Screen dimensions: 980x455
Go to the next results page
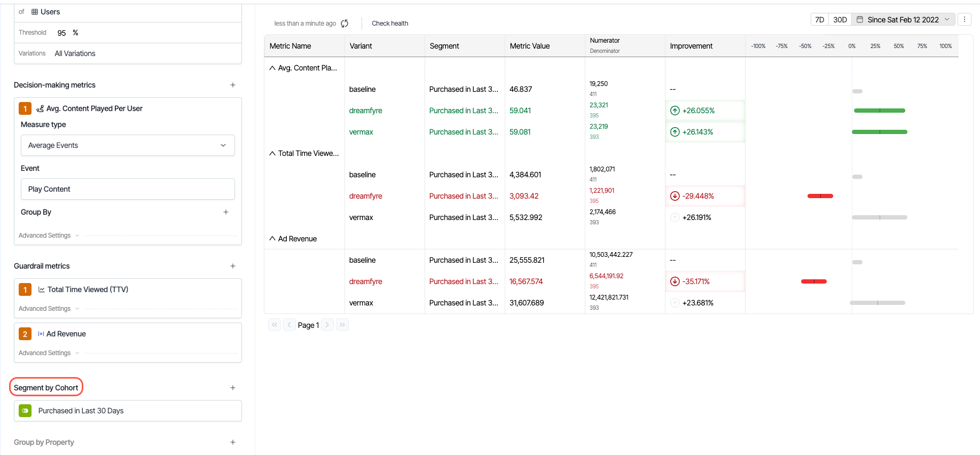[327, 325]
